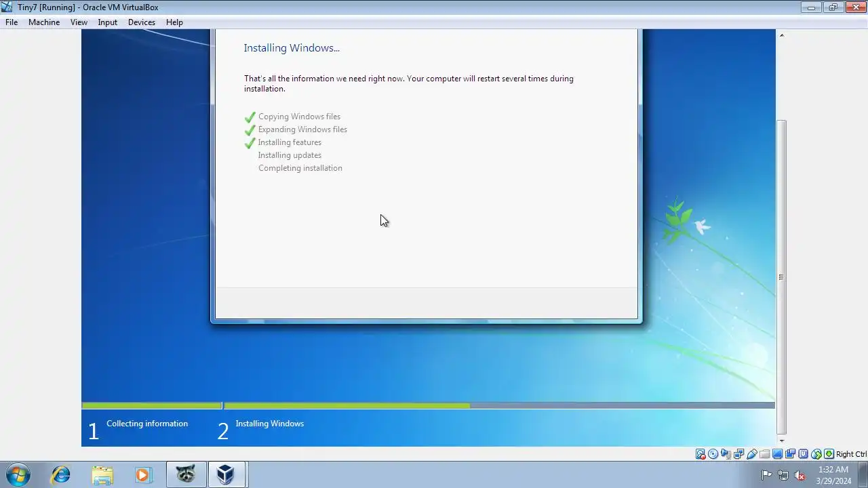Click checkmark beside Expanding Windows files
Screen dimensions: 868x488
pos(250,130)
